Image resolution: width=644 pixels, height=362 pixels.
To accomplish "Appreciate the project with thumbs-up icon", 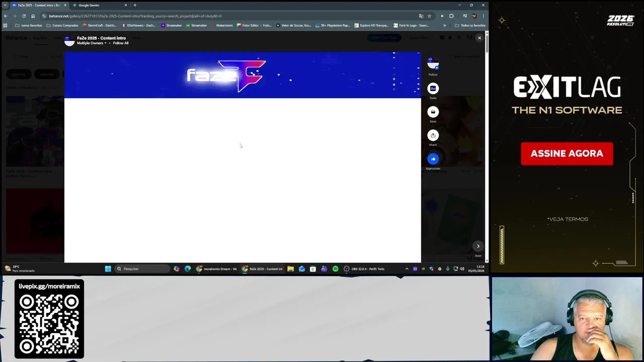I will [433, 159].
